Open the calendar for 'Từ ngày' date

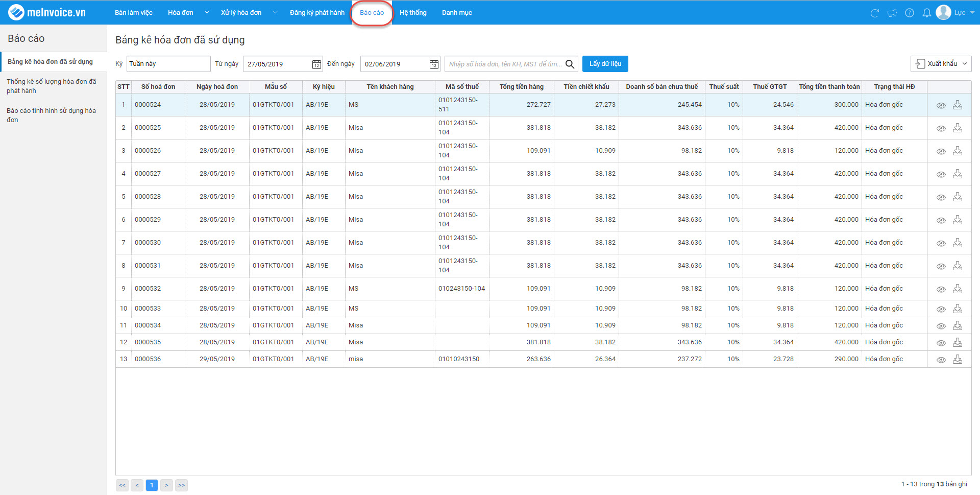(316, 64)
